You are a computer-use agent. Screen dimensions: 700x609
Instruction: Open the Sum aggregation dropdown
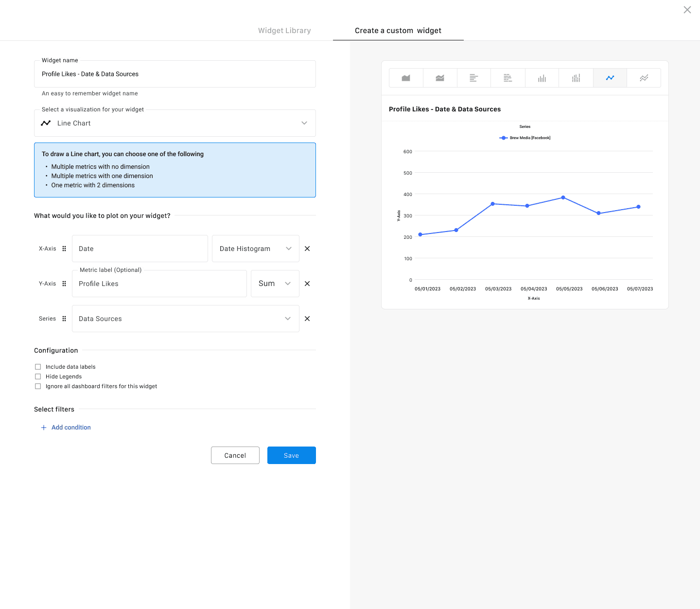point(275,284)
